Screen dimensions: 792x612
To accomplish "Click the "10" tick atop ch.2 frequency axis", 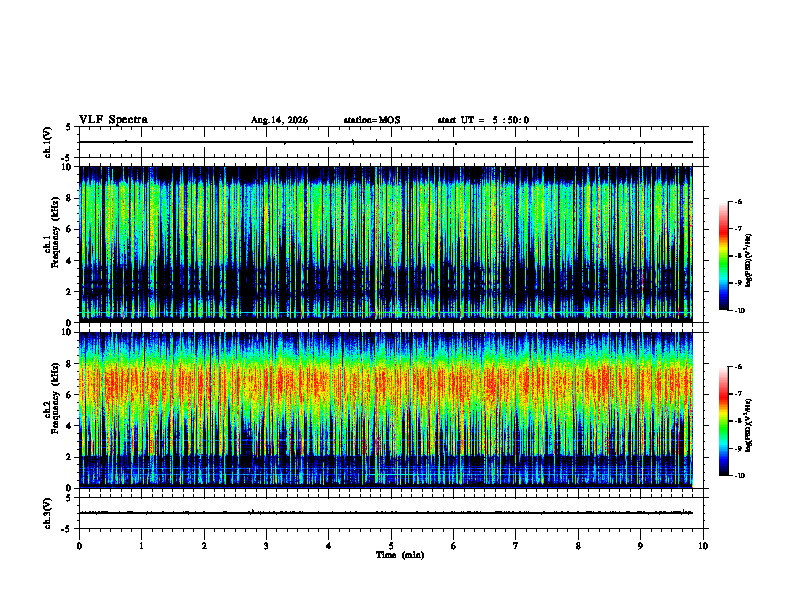I will point(68,332).
